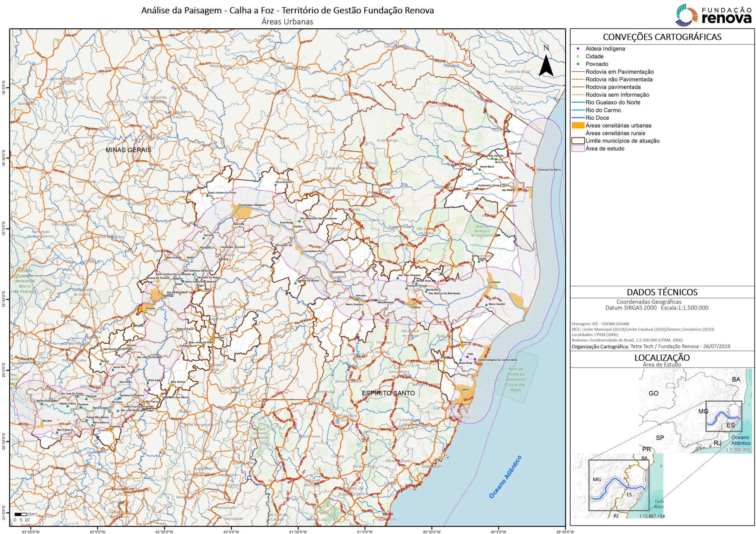Click the MINAS GERAIS state label
This screenshot has width=756, height=534.
(128, 150)
